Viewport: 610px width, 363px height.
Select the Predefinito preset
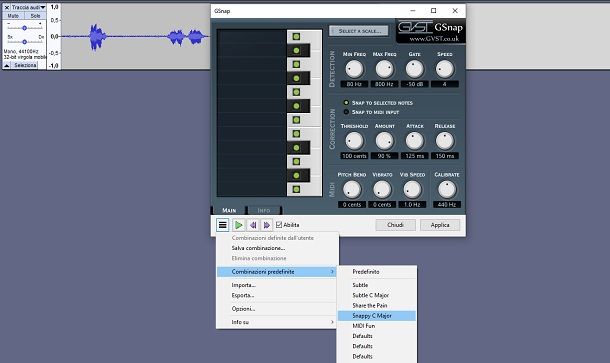tap(366, 272)
